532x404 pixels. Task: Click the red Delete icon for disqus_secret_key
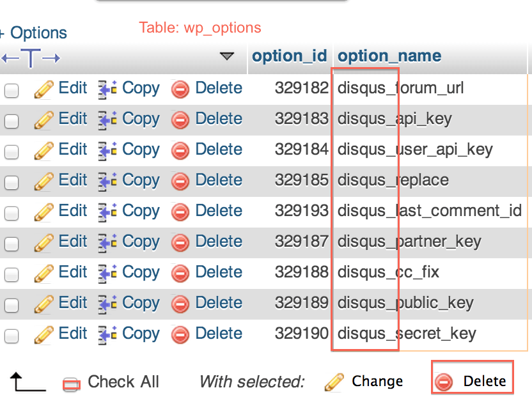tap(180, 335)
